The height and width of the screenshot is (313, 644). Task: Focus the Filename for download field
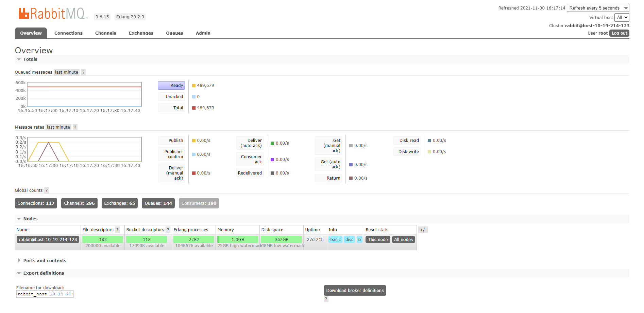click(x=45, y=294)
